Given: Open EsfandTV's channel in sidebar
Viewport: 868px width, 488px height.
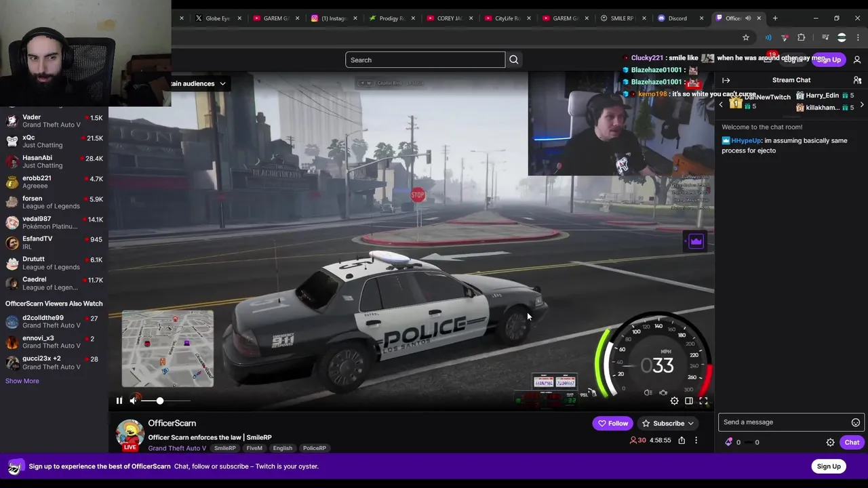Looking at the screenshot, I should (x=54, y=242).
